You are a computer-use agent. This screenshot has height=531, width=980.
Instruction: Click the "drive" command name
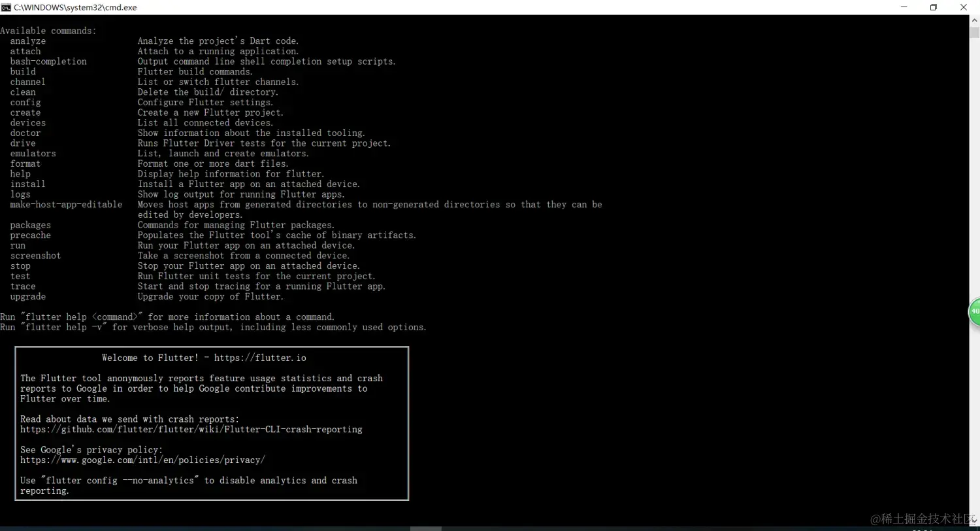(23, 144)
